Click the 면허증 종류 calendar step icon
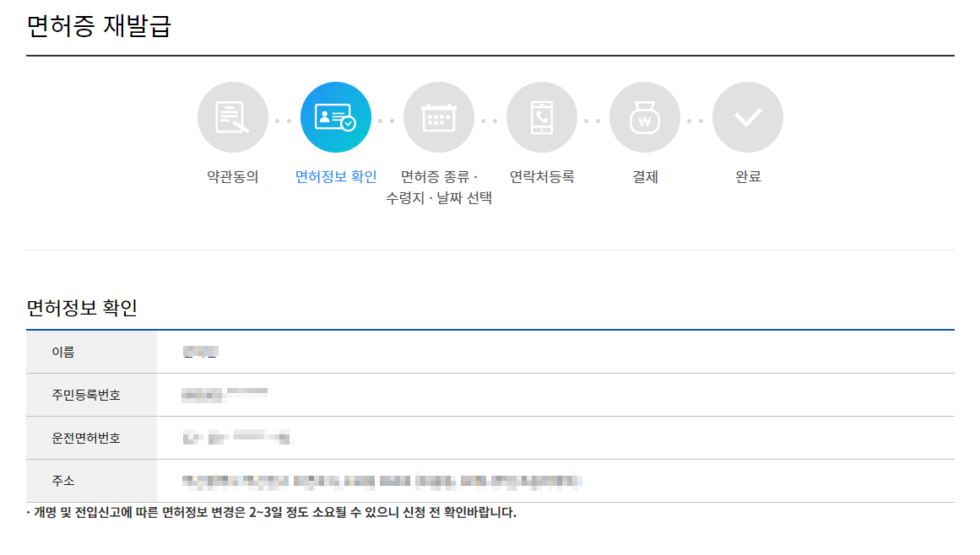 click(439, 117)
